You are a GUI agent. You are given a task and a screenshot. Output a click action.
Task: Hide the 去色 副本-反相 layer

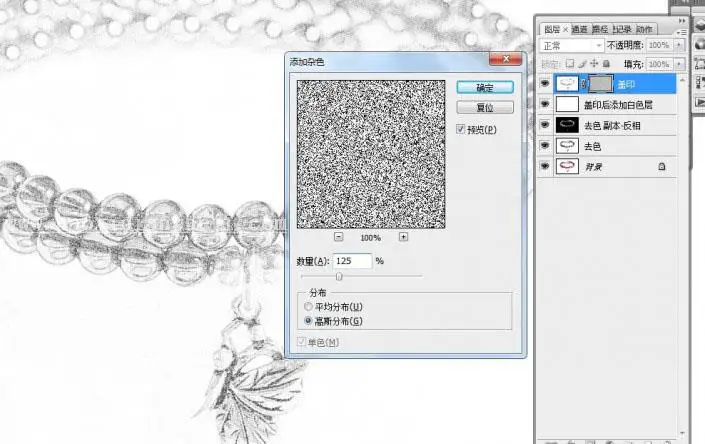click(544, 125)
